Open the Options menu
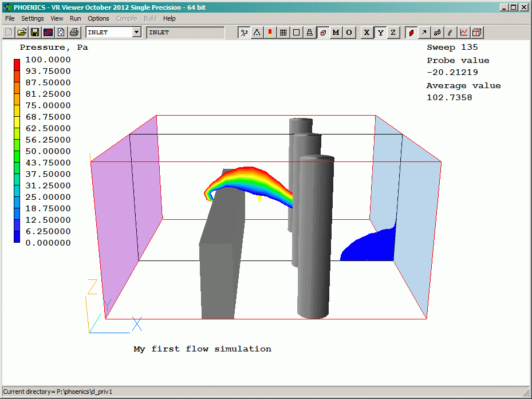Image resolution: width=532 pixels, height=399 pixels. 98,18
